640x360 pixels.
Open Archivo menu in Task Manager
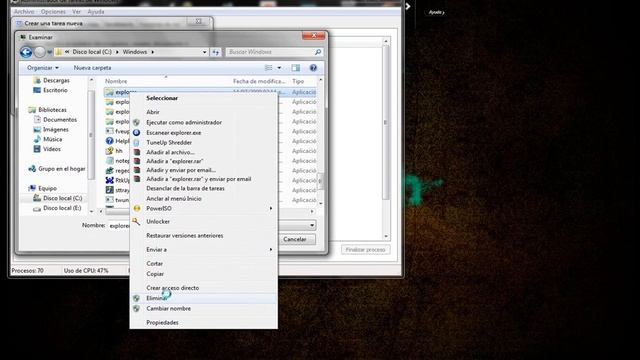(x=24, y=12)
